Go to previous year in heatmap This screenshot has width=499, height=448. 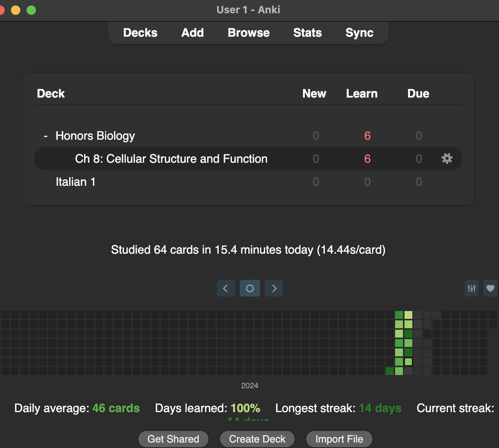coord(226,288)
